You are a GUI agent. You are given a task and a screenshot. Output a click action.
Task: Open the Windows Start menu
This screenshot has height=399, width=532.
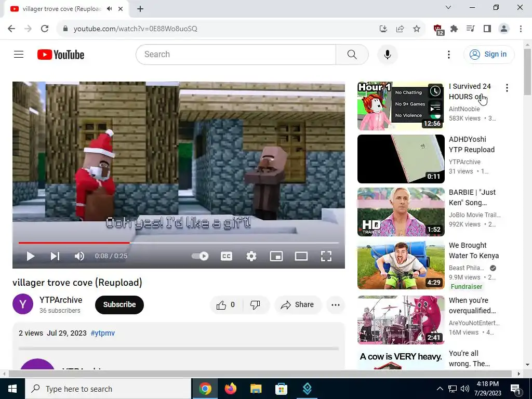(x=12, y=389)
